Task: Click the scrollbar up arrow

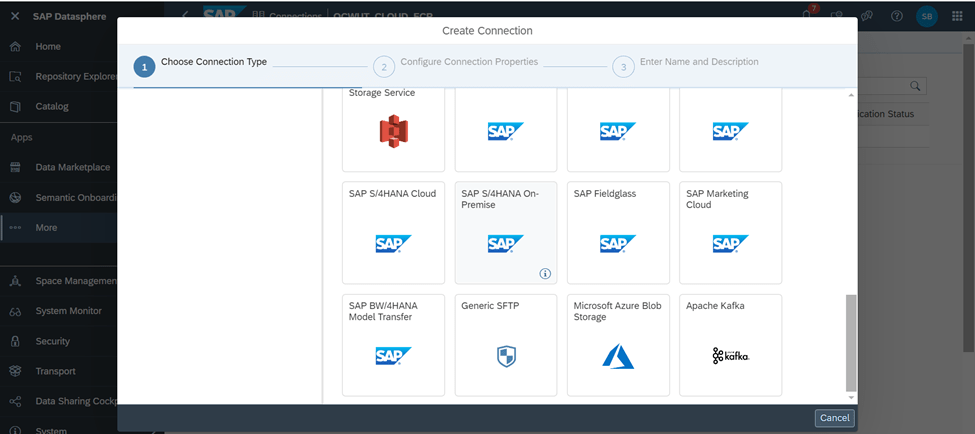Action: [851, 95]
